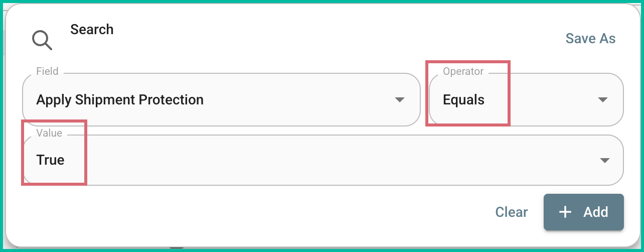Click the Search heading text
The width and height of the screenshot is (644, 252).
click(92, 30)
